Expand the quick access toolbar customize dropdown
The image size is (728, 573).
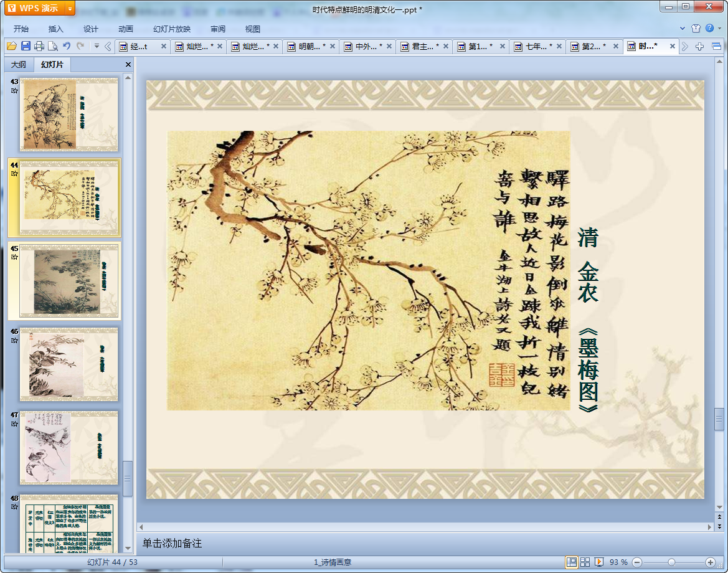97,46
